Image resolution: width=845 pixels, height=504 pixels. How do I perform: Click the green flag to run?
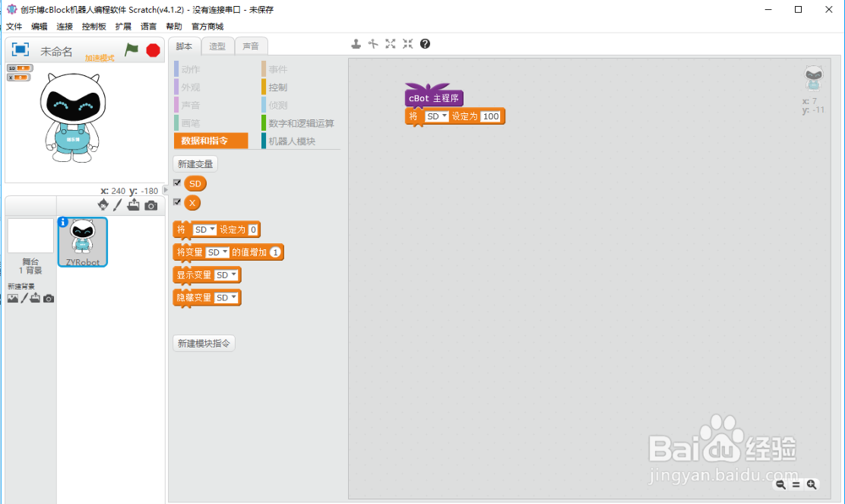[x=131, y=50]
